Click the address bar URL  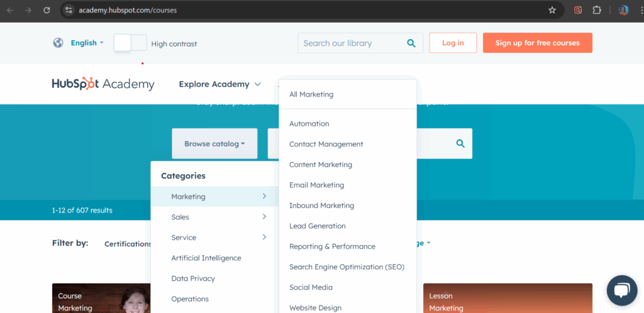tap(128, 10)
